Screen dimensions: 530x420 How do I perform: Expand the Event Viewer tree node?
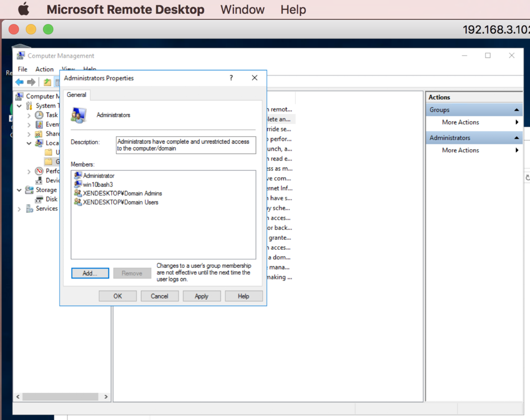point(29,125)
